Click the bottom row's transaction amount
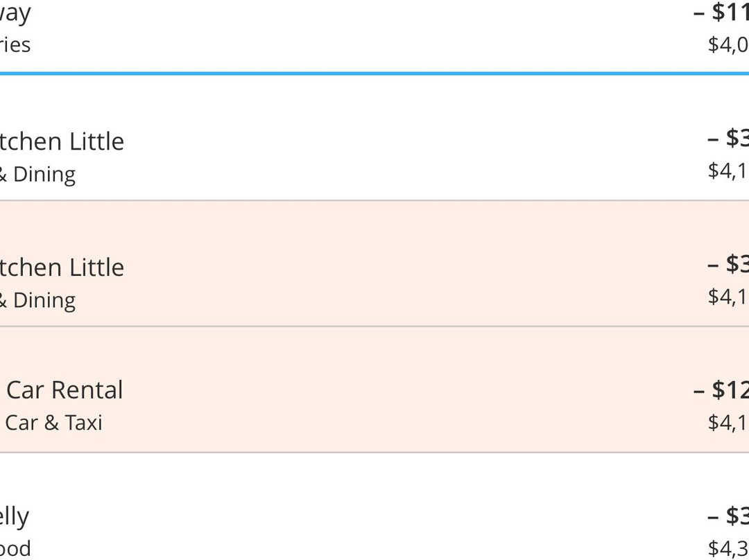 coord(728,516)
